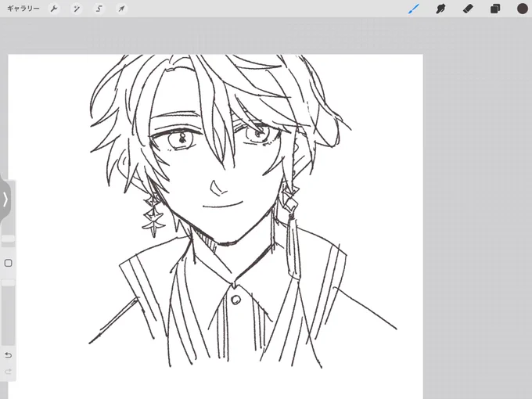532x399 pixels.
Task: Activate the Transform arrow tool
Action: (x=121, y=9)
